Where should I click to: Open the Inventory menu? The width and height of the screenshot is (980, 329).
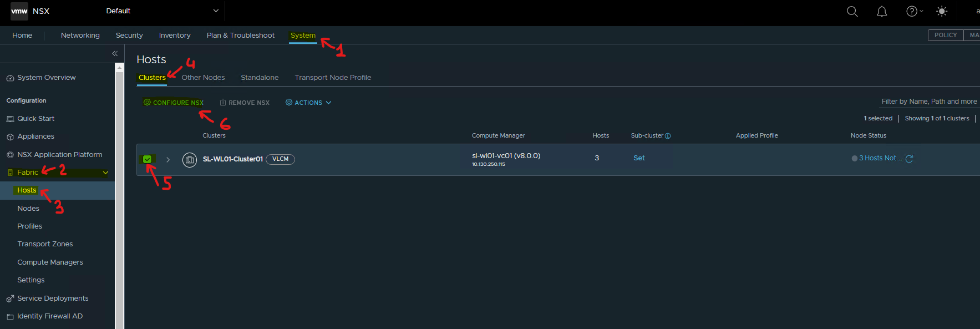tap(175, 35)
